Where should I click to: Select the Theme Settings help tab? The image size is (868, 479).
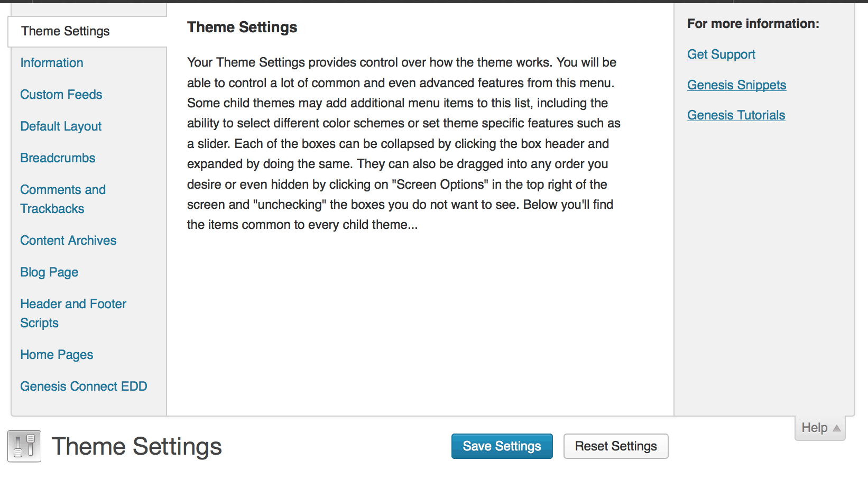[66, 31]
